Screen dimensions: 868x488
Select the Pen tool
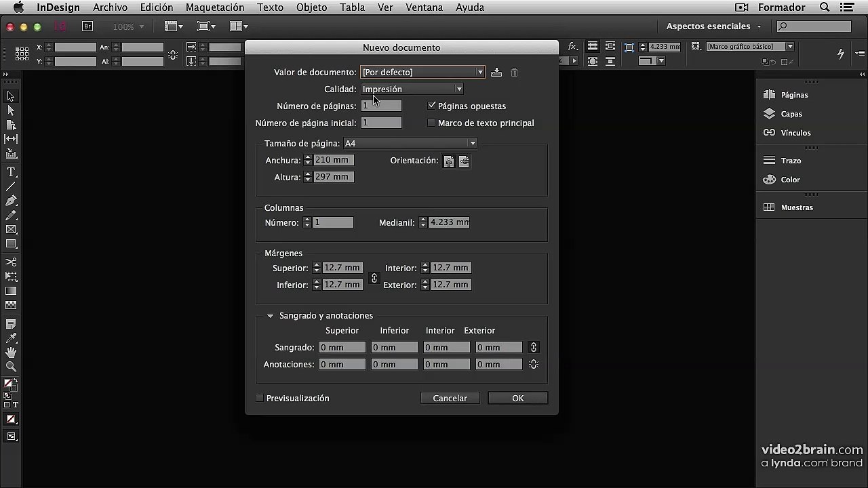11,201
